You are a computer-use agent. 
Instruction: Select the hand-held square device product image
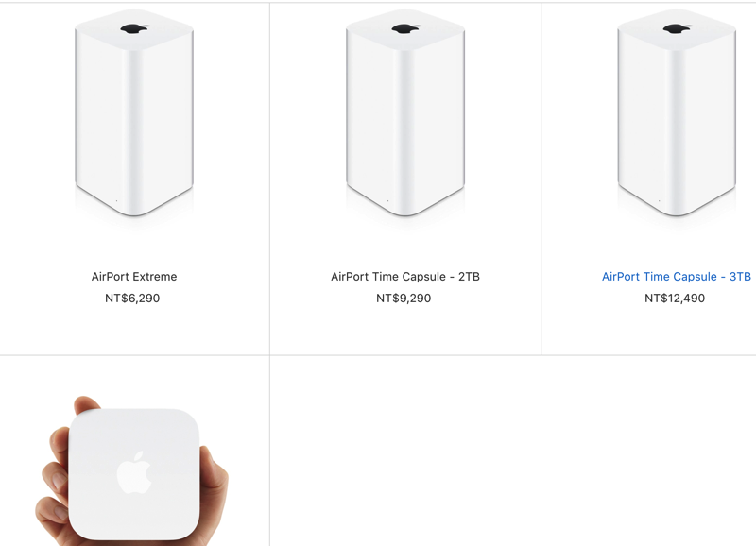coord(131,470)
